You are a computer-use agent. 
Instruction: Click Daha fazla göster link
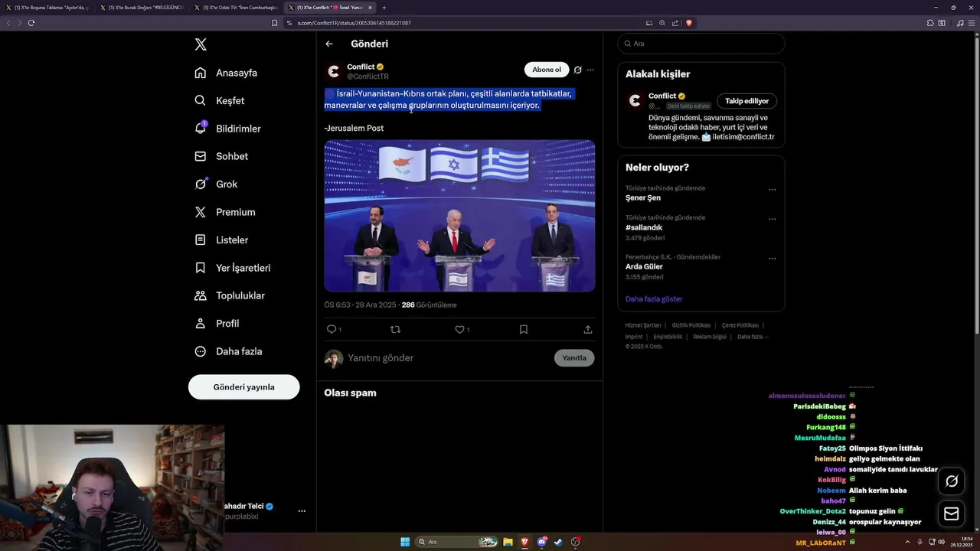click(654, 299)
